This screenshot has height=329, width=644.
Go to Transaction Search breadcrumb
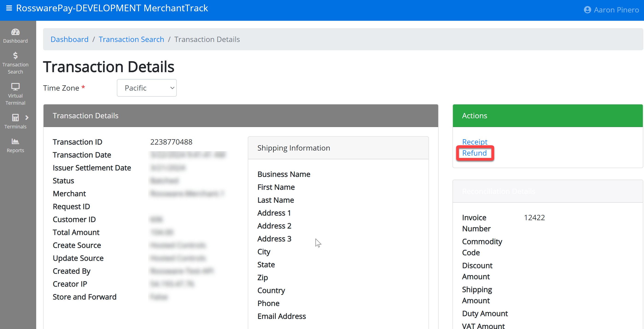[x=131, y=39]
